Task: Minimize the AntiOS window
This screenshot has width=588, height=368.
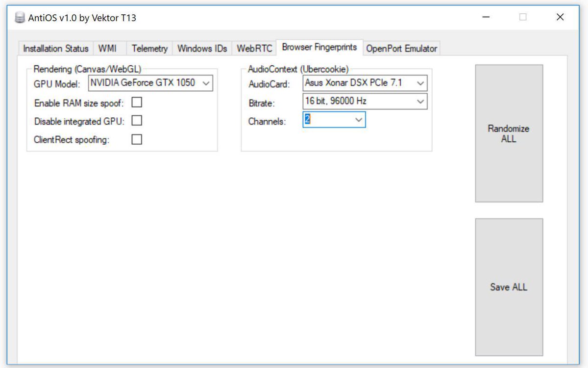Action: point(486,17)
